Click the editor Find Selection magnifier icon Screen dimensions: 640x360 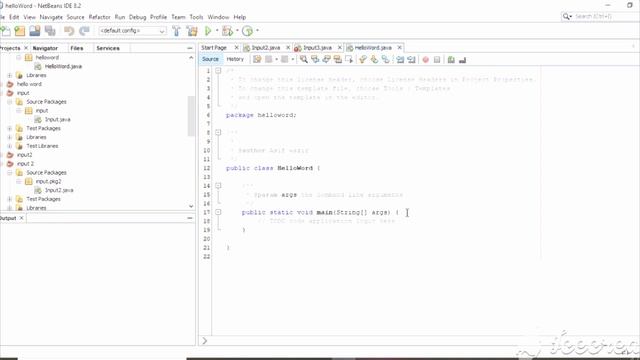(x=304, y=60)
